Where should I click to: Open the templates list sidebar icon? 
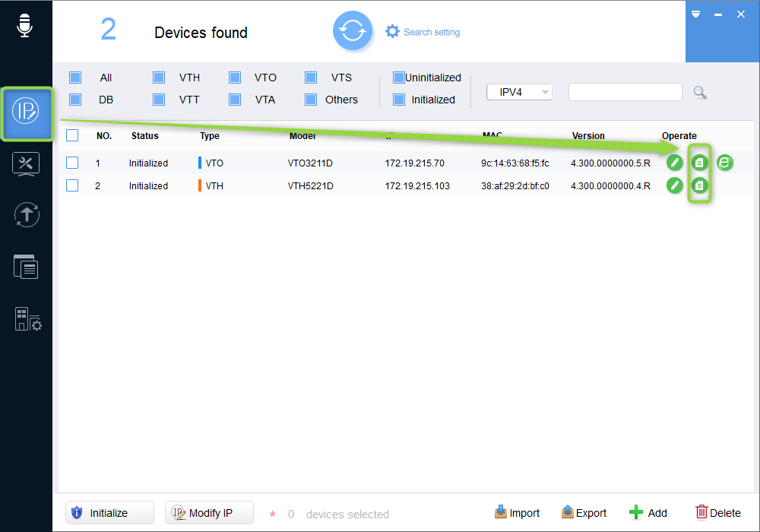coord(26,267)
